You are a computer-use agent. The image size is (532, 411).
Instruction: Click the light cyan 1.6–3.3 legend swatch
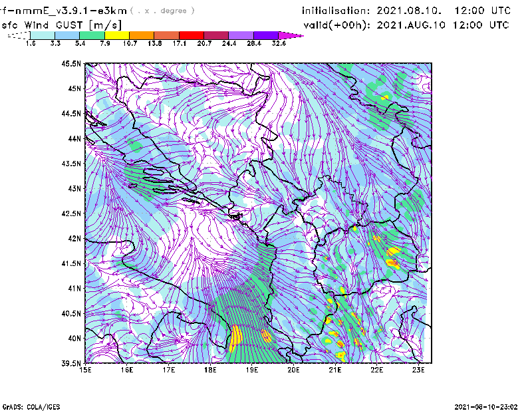point(43,35)
